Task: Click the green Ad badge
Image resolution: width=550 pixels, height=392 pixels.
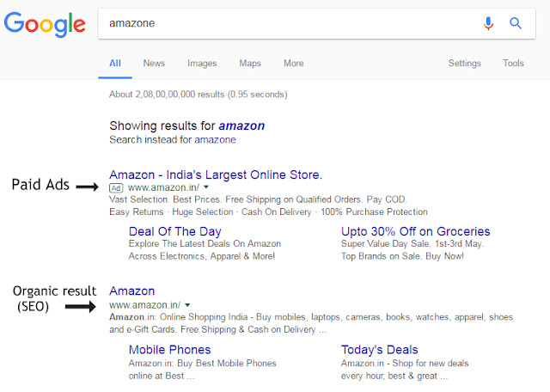Action: pyautogui.click(x=116, y=188)
